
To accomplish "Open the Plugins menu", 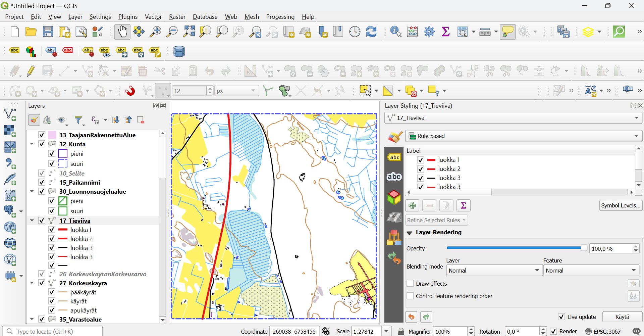I will pyautogui.click(x=128, y=17).
